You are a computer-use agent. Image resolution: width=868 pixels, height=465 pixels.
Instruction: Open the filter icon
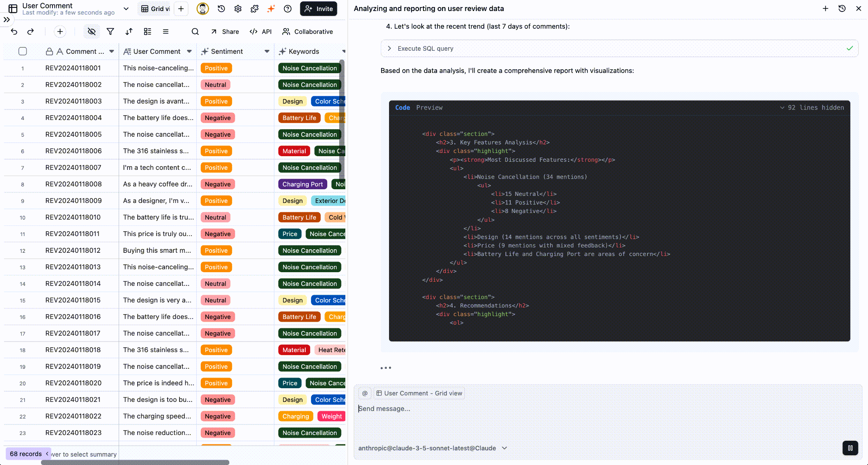point(110,31)
